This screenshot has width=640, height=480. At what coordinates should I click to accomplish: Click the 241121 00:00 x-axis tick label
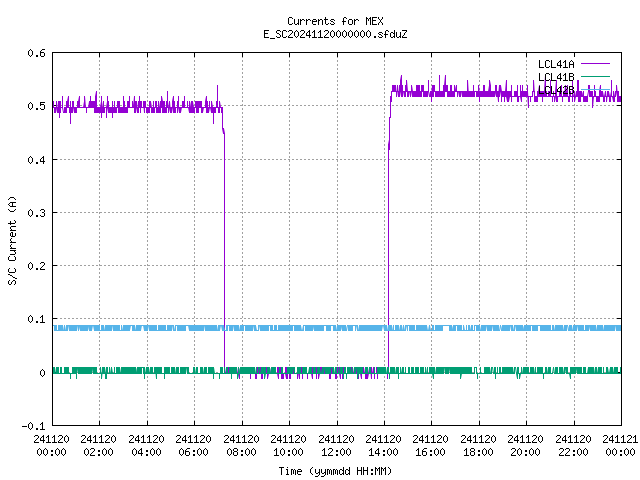[620, 446]
